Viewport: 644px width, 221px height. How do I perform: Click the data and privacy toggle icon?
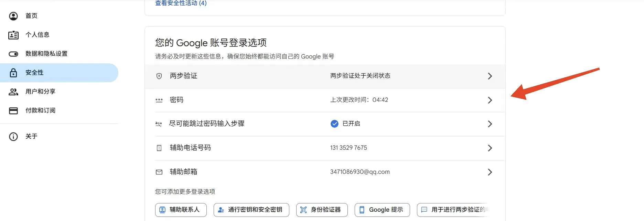pyautogui.click(x=13, y=54)
